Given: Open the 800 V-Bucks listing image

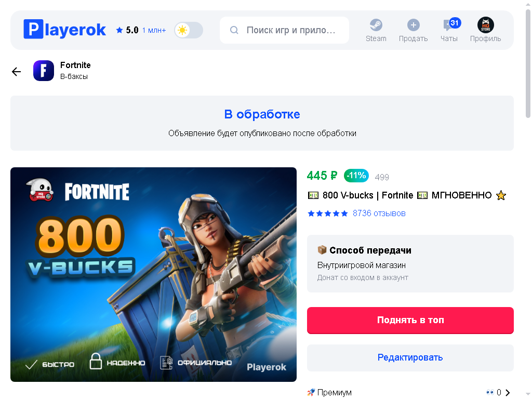Looking at the screenshot, I should pyautogui.click(x=153, y=274).
